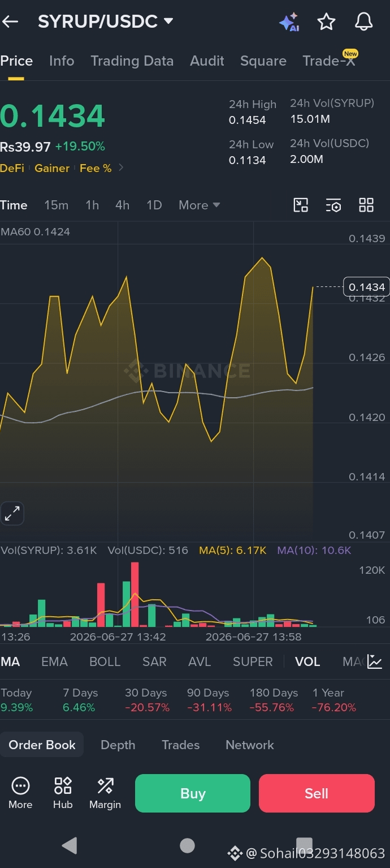The height and width of the screenshot is (868, 390).
Task: Open the Fee % tag
Action: pos(96,168)
